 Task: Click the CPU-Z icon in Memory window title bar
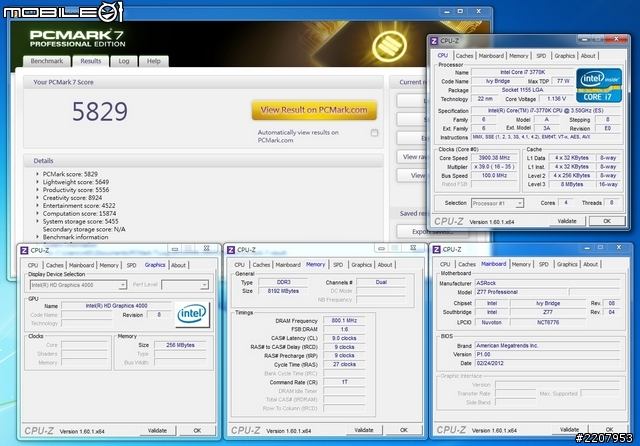(231, 250)
